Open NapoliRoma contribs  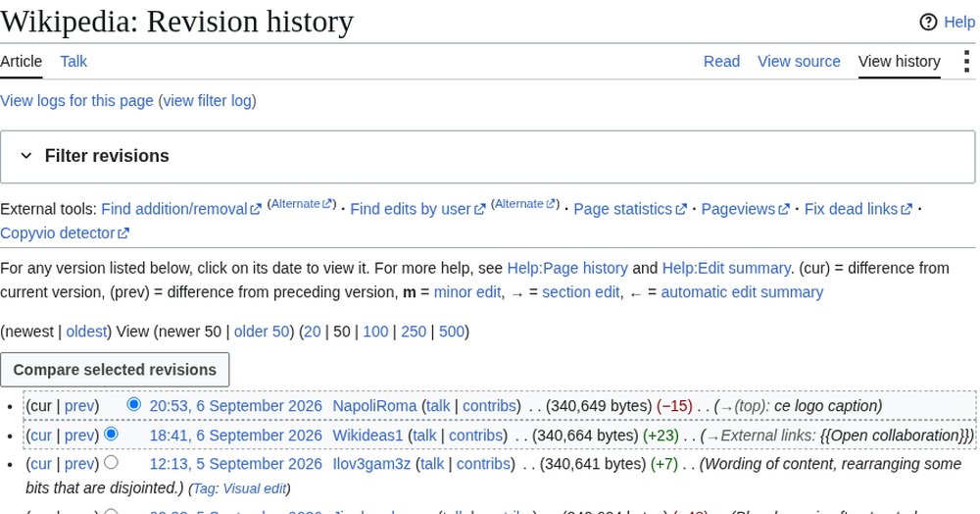pos(489,406)
